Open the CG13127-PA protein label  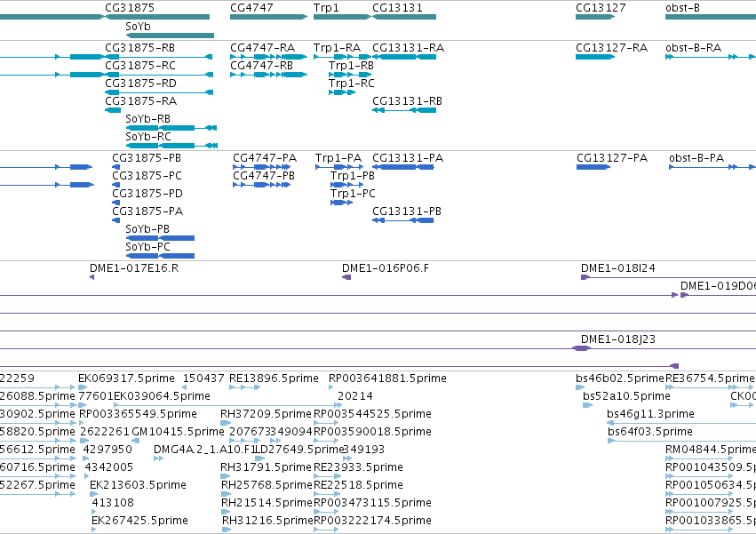(x=612, y=158)
